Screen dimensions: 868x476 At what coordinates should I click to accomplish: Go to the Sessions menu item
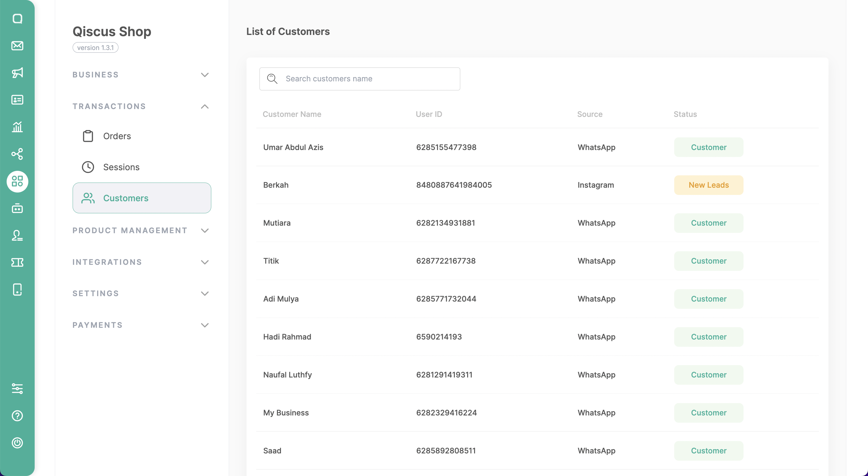click(121, 167)
